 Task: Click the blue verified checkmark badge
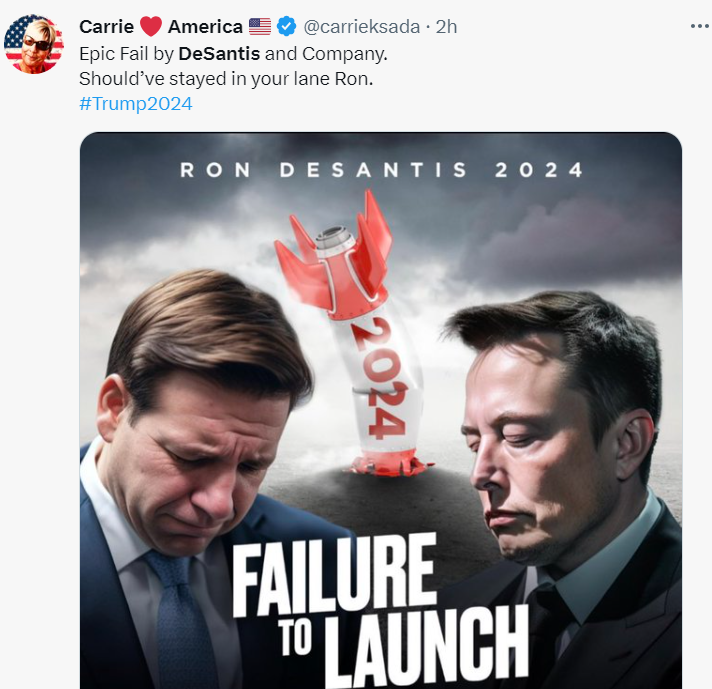coord(287,26)
